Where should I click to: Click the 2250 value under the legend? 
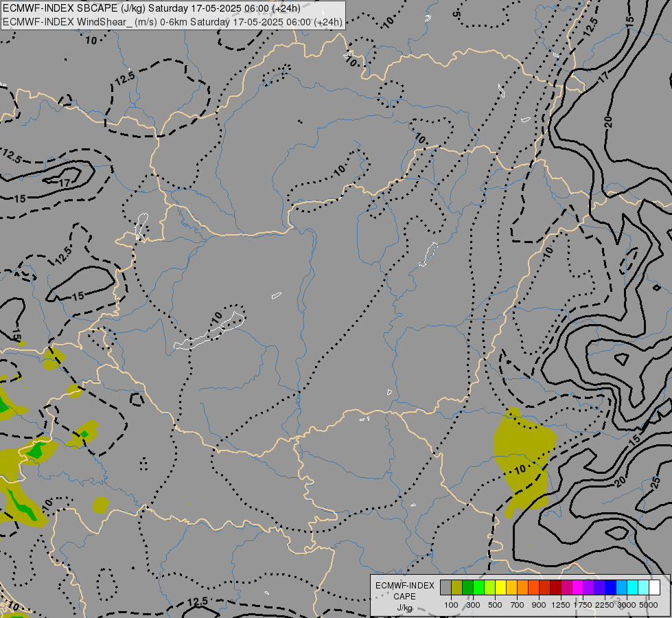point(605,605)
